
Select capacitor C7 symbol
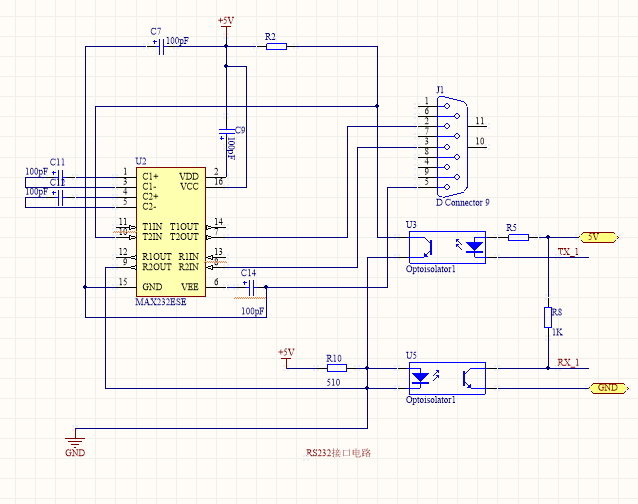coord(158,46)
